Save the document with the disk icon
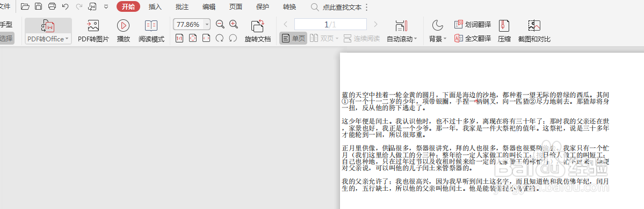644x209 pixels. click(x=38, y=6)
